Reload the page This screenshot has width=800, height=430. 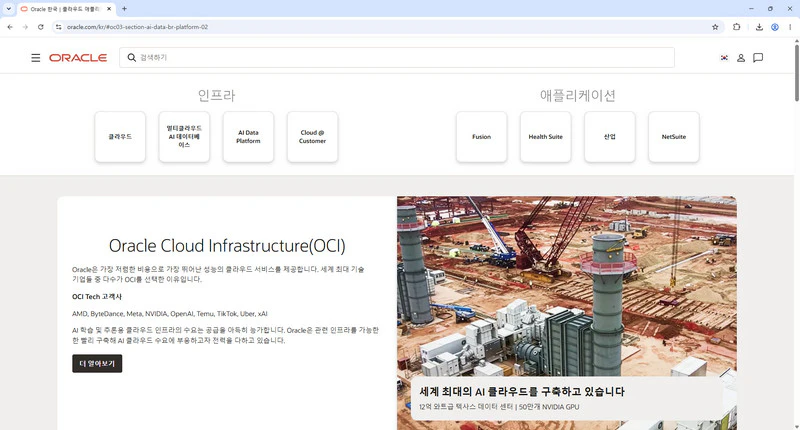[41, 27]
